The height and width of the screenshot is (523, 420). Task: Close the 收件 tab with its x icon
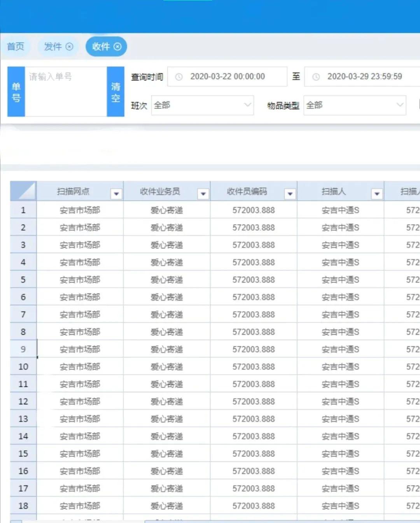tap(117, 47)
